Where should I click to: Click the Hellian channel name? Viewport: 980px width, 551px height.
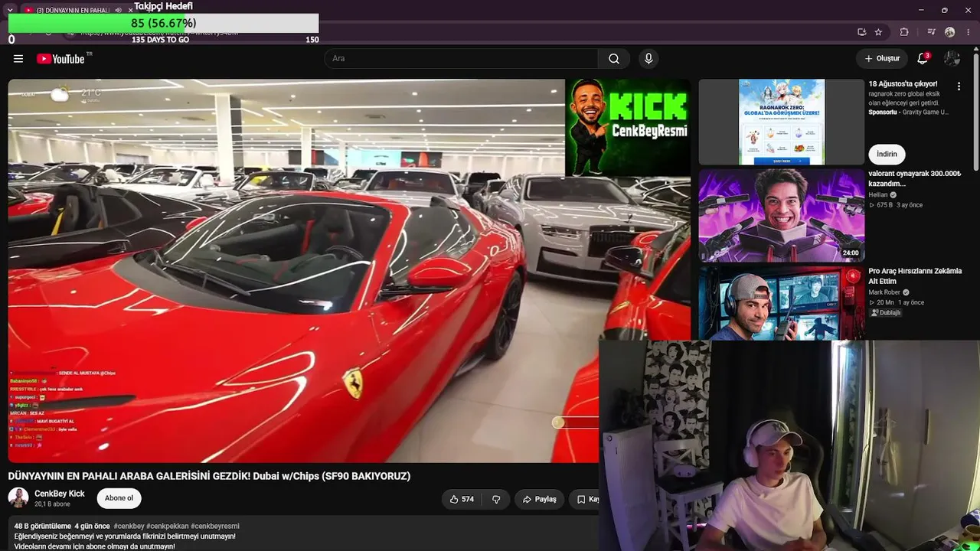tap(878, 195)
